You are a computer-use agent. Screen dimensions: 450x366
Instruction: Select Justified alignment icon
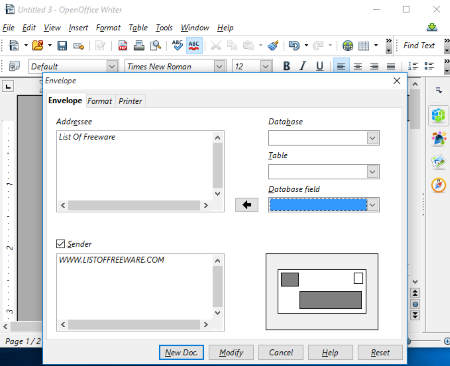pos(391,66)
